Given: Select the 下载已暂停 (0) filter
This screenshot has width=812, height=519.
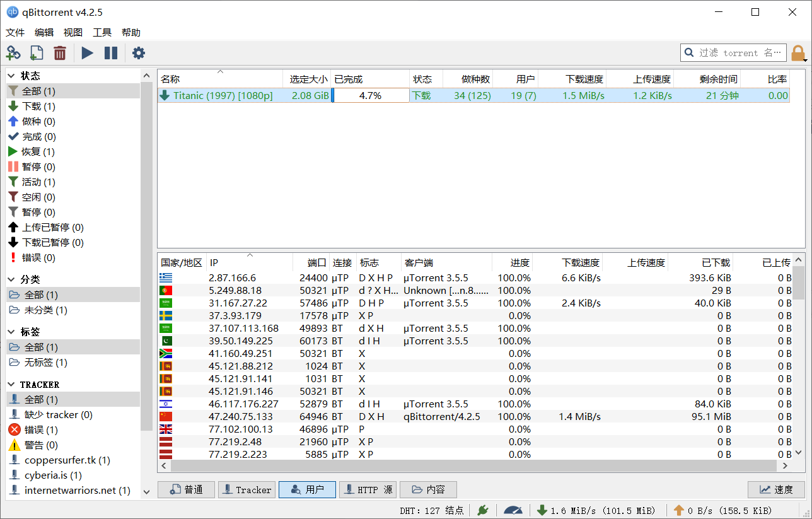Looking at the screenshot, I should (x=73, y=243).
